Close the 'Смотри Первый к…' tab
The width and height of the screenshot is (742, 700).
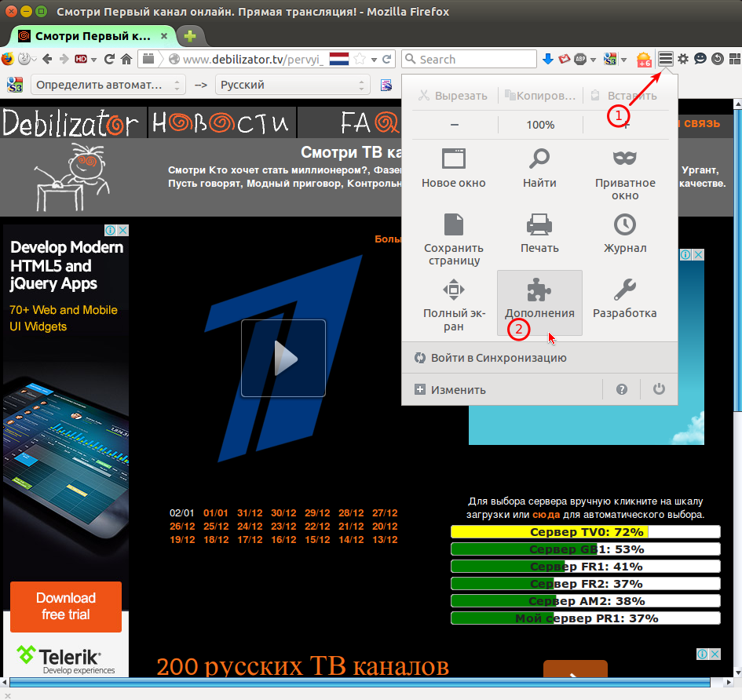(x=164, y=36)
